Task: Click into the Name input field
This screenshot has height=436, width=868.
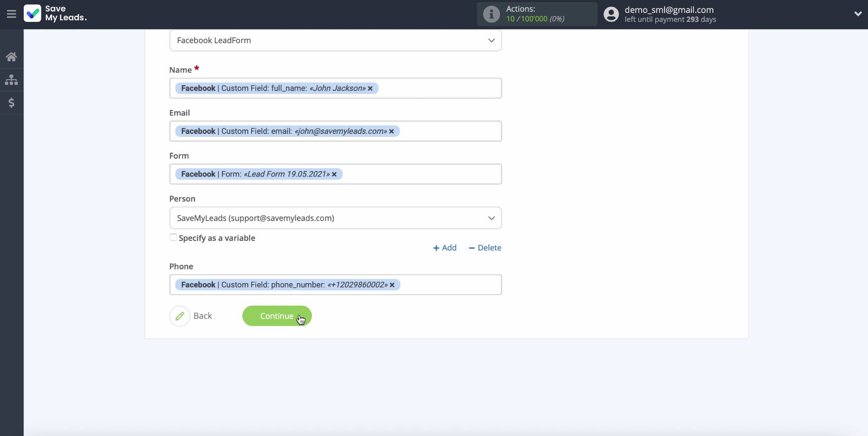Action: [x=335, y=88]
